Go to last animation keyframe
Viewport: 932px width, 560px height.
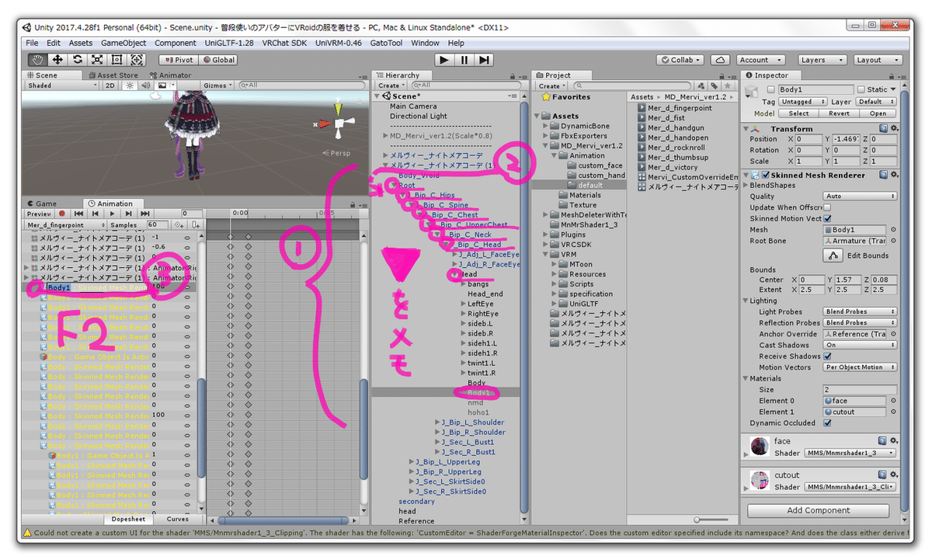(x=146, y=214)
